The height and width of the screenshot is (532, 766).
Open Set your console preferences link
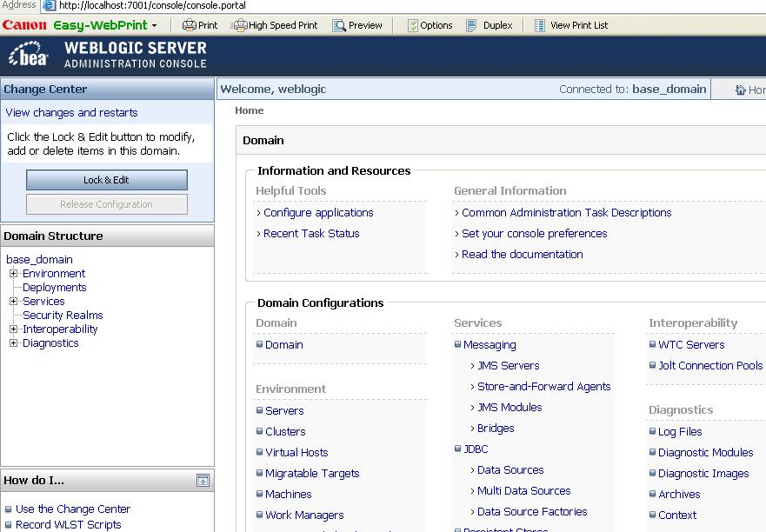[534, 234]
